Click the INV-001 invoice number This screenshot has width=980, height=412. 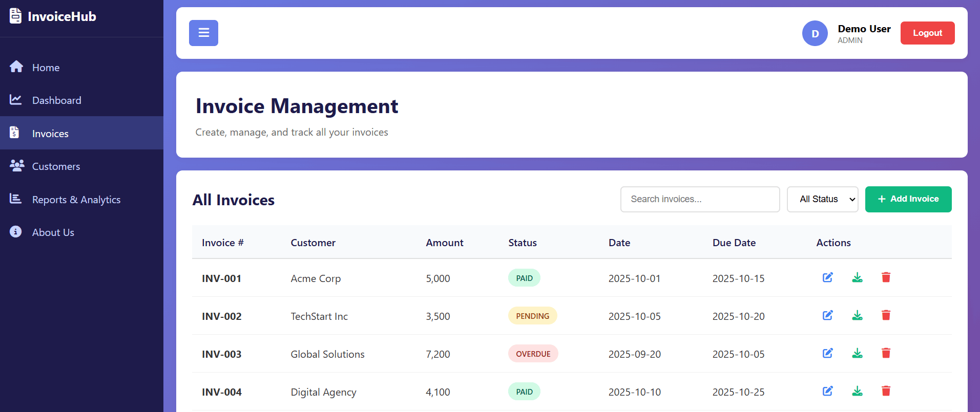coord(221,278)
